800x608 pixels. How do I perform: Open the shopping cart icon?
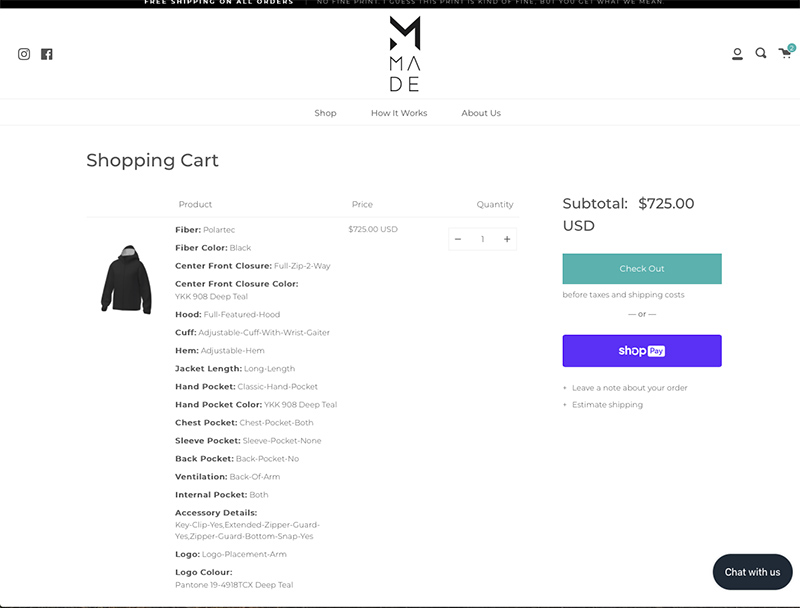pos(785,54)
